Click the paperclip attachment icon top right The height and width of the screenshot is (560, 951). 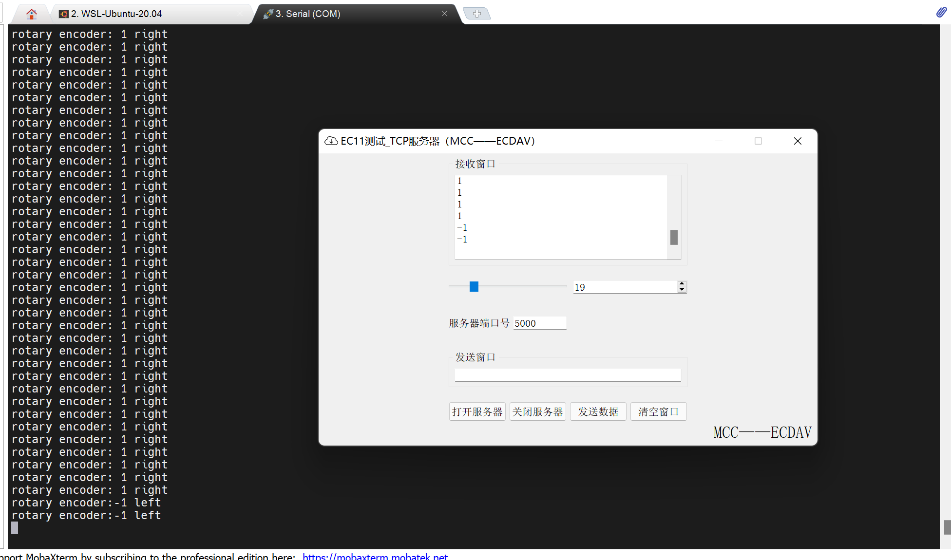[x=941, y=12]
